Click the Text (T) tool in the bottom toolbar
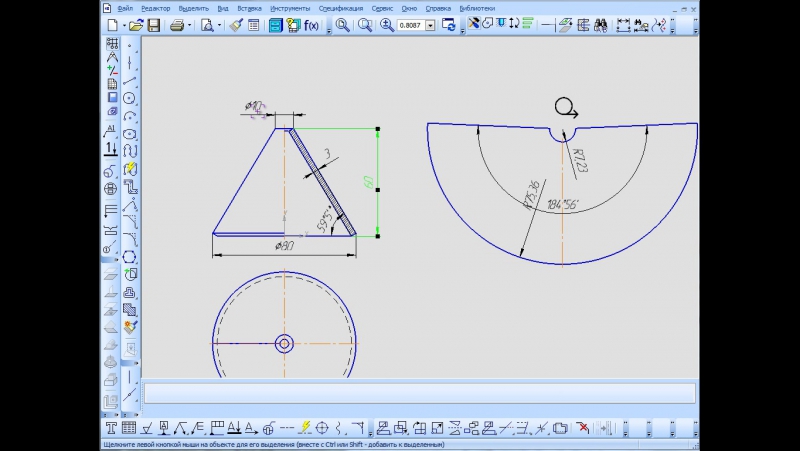The width and height of the screenshot is (800, 451). coord(111,428)
